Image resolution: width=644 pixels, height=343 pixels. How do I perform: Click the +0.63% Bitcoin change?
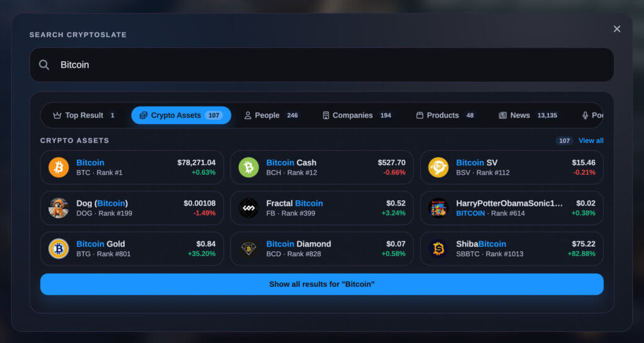(x=203, y=172)
